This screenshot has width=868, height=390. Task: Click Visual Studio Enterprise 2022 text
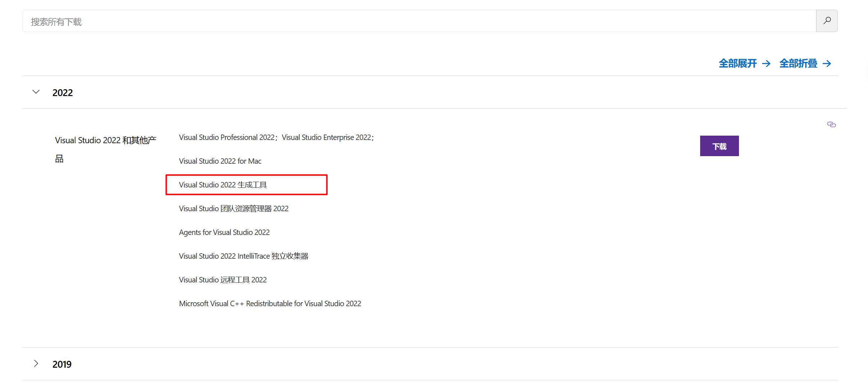[326, 137]
